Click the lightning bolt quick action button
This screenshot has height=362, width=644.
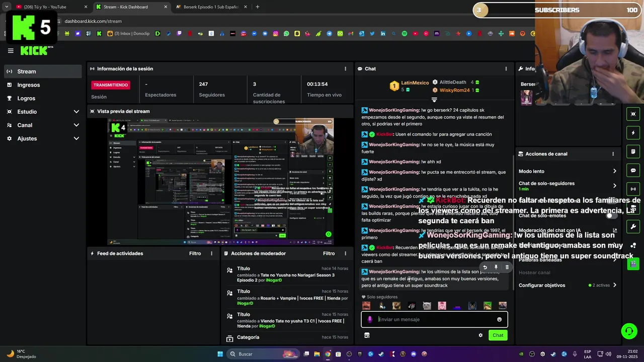click(633, 133)
